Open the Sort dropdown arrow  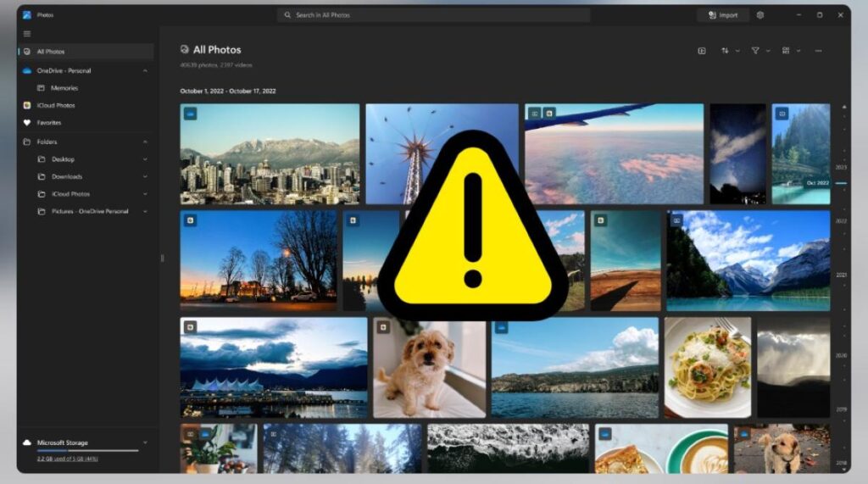[x=737, y=51]
